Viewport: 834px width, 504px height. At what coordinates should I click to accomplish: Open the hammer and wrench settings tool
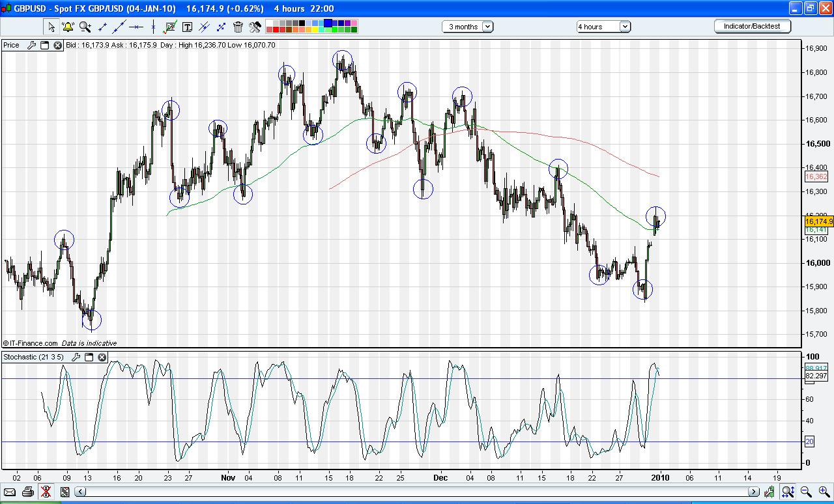pyautogui.click(x=255, y=27)
